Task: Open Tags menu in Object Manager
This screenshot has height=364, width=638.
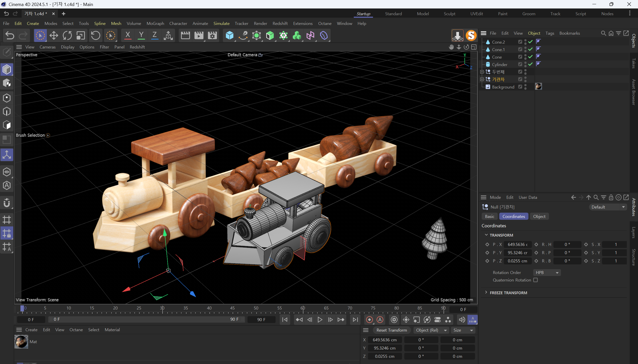Action: click(x=550, y=33)
